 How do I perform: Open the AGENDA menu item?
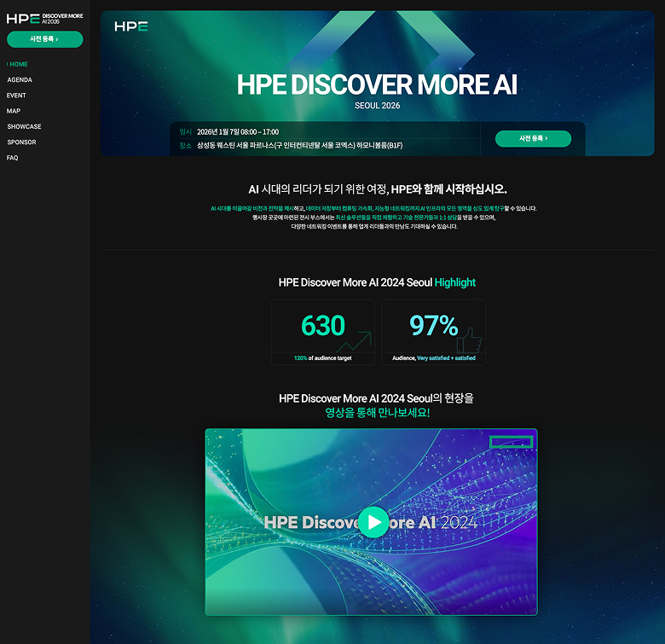pos(20,80)
